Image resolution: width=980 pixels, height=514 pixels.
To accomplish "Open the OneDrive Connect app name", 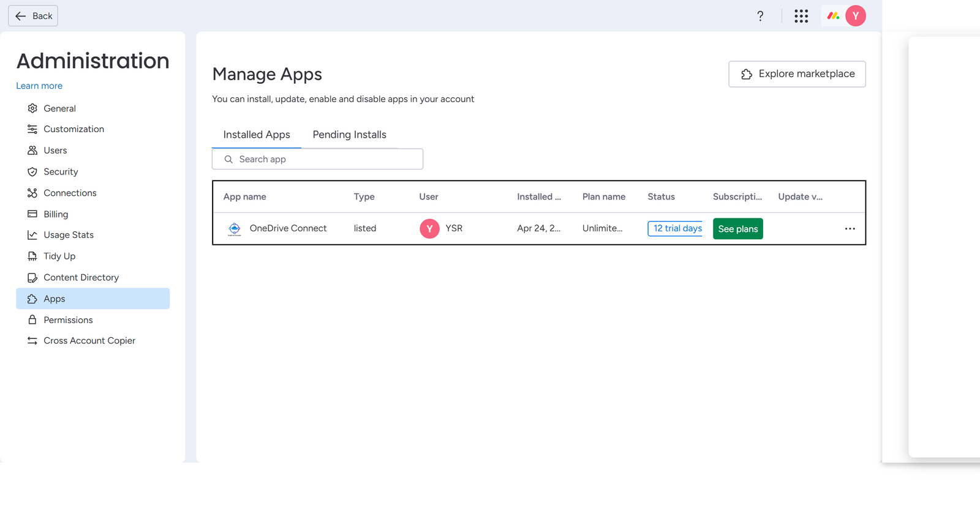I will [x=288, y=228].
